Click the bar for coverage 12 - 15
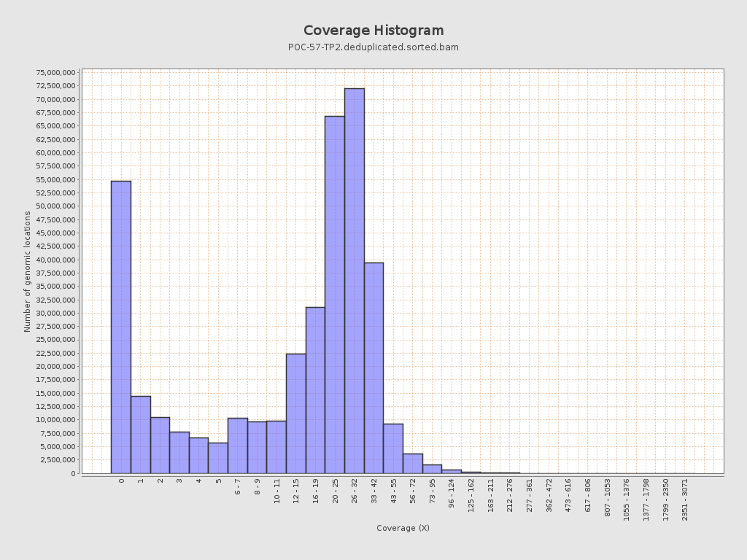Viewport: 747px width, 560px height. (x=296, y=413)
